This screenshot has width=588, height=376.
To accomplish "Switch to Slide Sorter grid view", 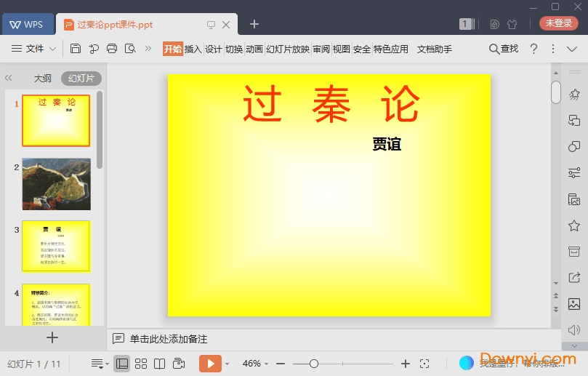I will point(141,364).
